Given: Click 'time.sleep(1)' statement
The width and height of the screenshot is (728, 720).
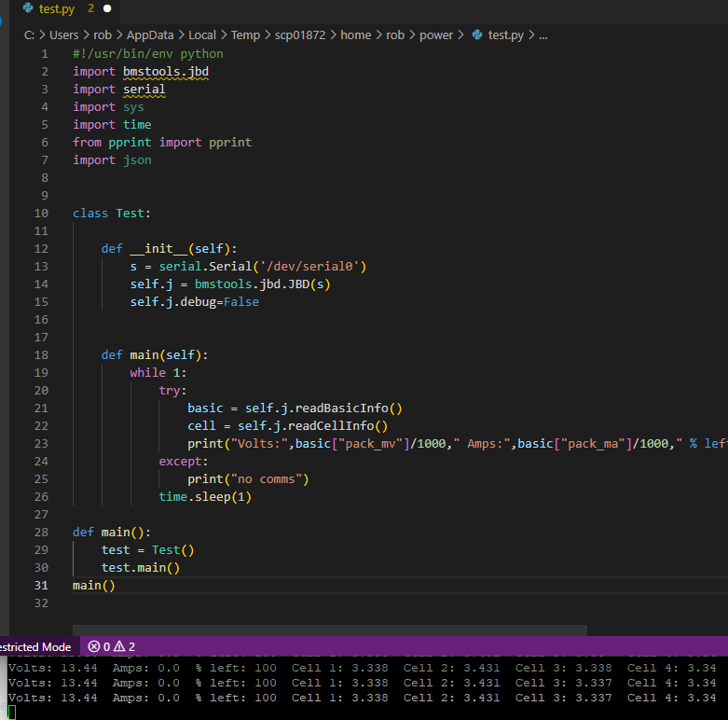Looking at the screenshot, I should 205,497.
